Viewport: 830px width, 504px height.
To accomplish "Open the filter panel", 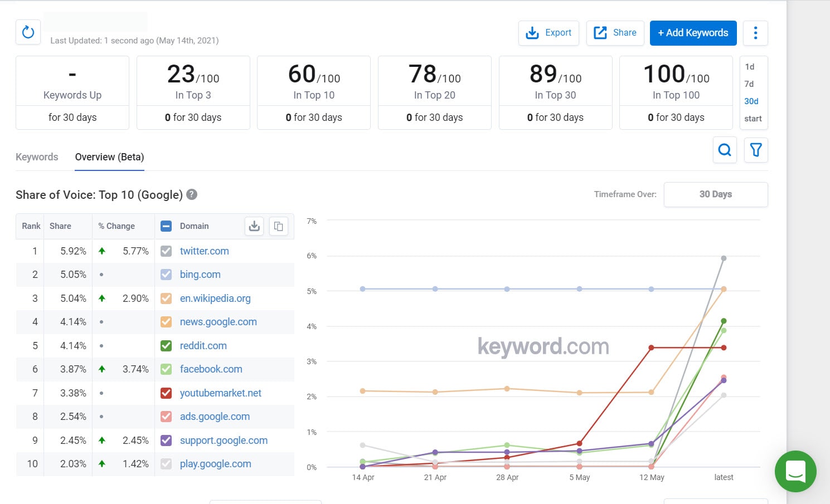I will [756, 150].
